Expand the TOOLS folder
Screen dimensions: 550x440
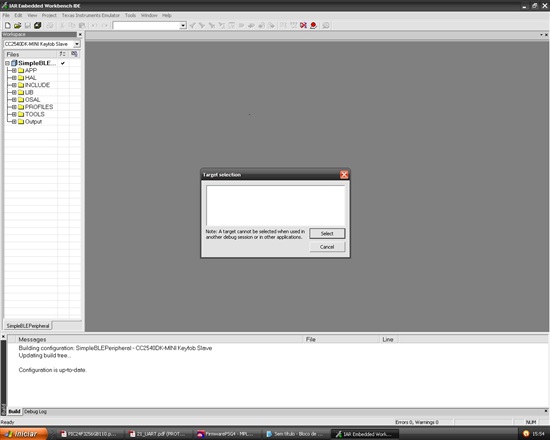14,114
